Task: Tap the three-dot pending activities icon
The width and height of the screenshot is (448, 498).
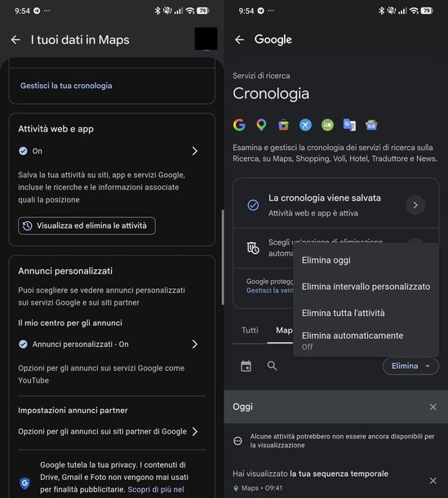Action: (237, 441)
